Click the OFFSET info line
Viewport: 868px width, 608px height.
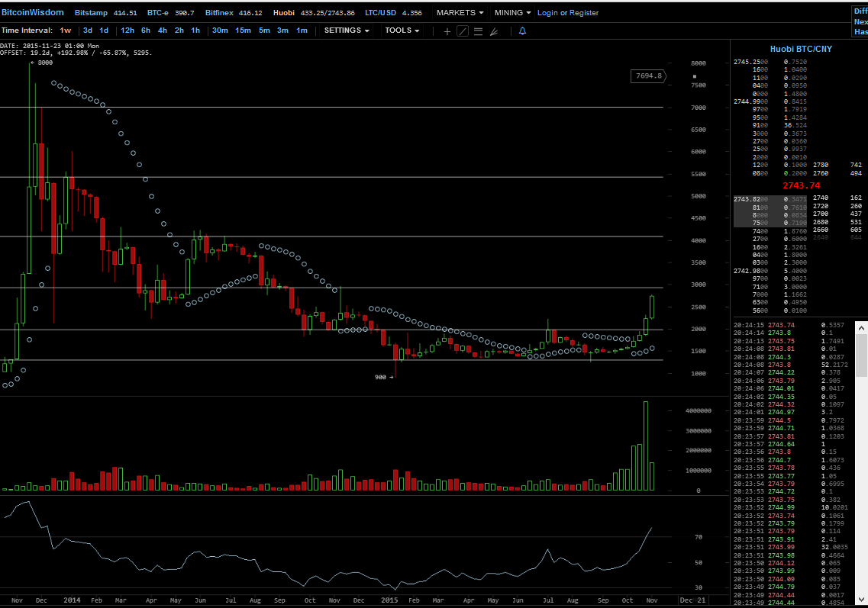(76, 53)
